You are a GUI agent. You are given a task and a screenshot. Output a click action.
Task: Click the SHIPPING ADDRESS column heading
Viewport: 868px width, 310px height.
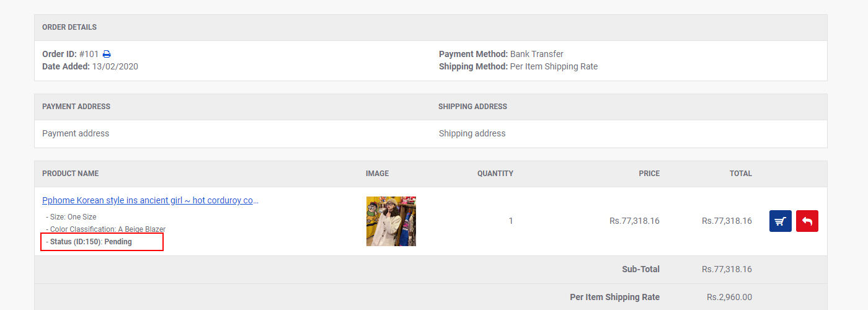pos(472,107)
